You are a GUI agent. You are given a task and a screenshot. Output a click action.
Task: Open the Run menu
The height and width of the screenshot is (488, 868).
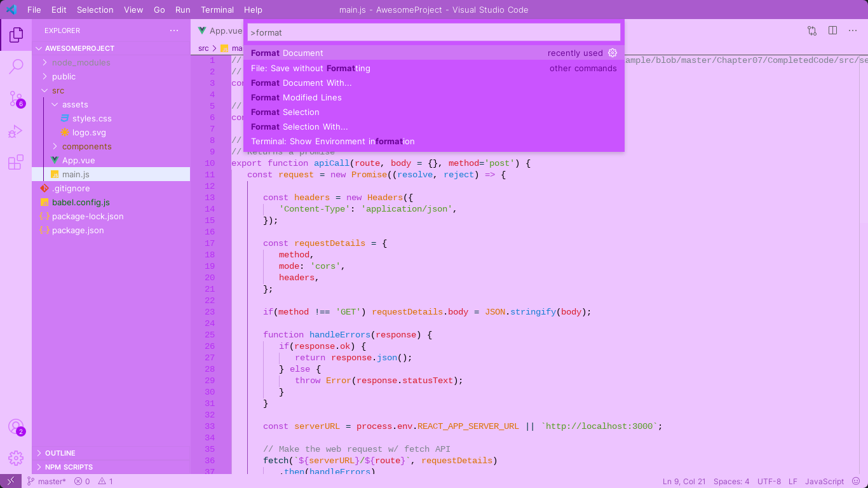183,10
